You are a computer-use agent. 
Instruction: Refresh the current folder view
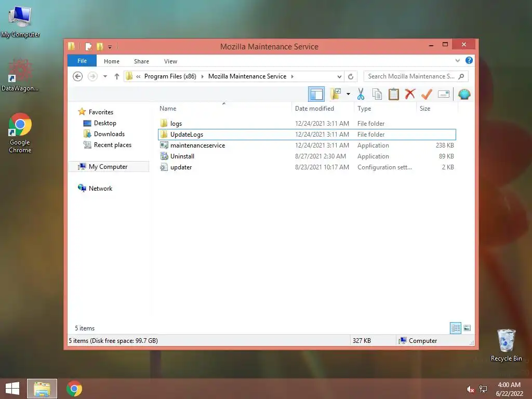point(351,76)
